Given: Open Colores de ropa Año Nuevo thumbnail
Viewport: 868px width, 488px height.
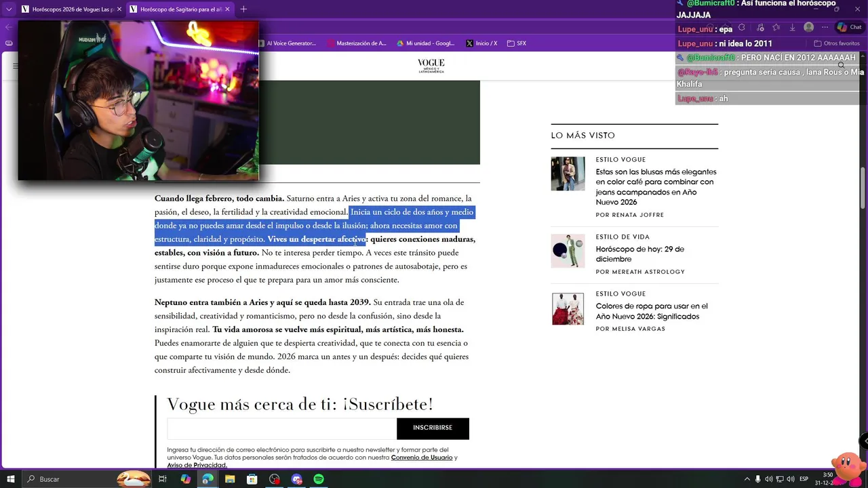Looking at the screenshot, I should [568, 308].
